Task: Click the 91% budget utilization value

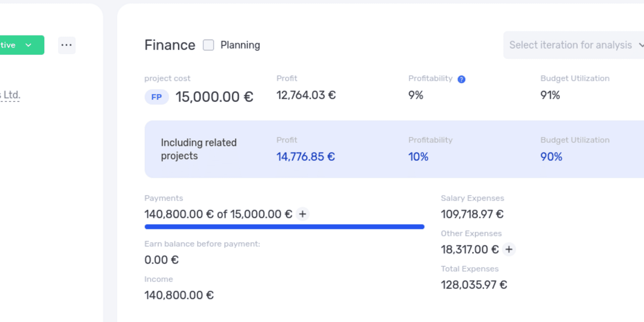Action: 550,95
